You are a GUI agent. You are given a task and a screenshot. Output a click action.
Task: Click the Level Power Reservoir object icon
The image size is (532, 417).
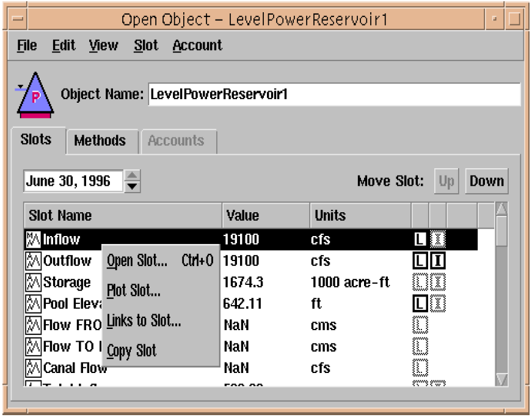tap(35, 95)
